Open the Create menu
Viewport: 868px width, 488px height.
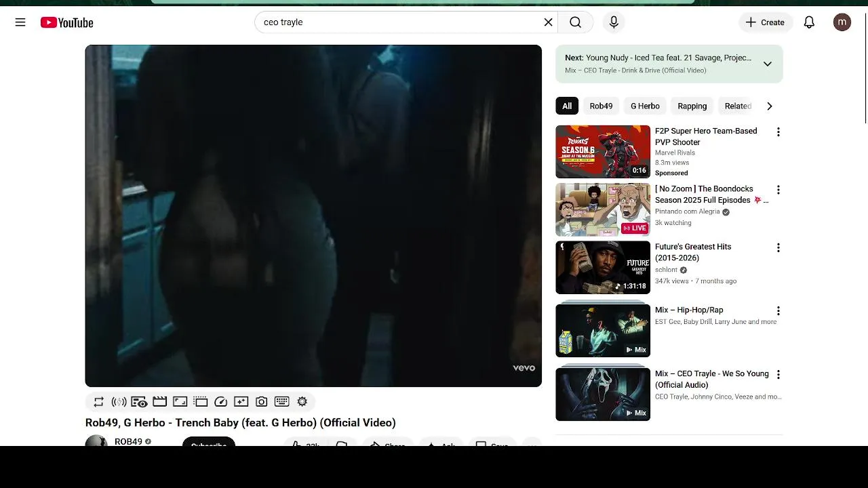[x=766, y=22]
